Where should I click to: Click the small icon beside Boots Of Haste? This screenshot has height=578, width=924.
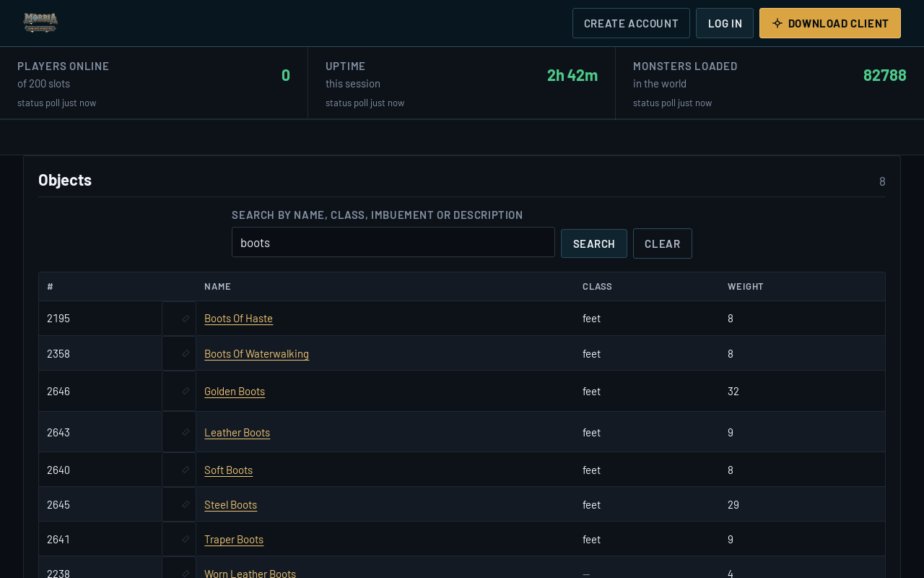tap(186, 319)
